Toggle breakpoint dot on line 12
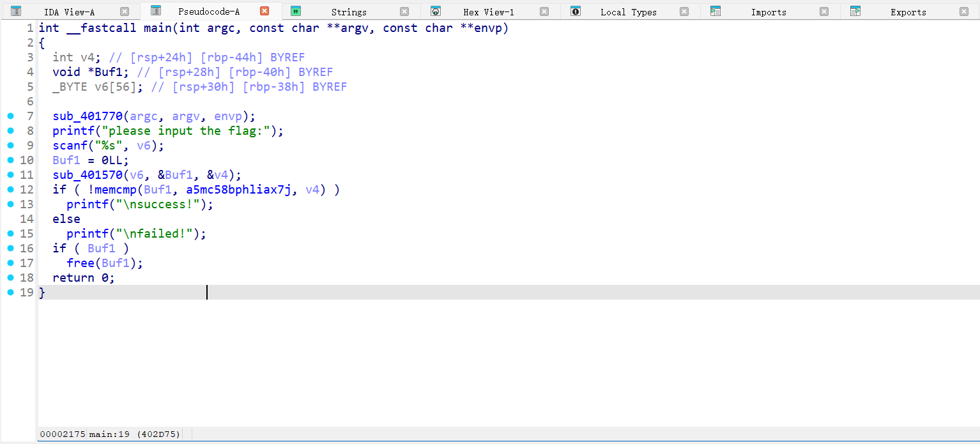 (10, 190)
